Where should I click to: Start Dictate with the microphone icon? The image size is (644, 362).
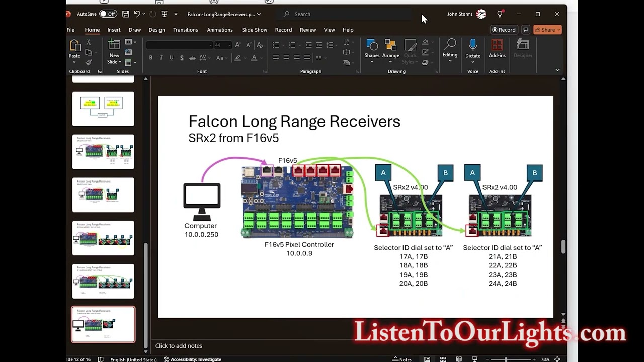point(473,50)
